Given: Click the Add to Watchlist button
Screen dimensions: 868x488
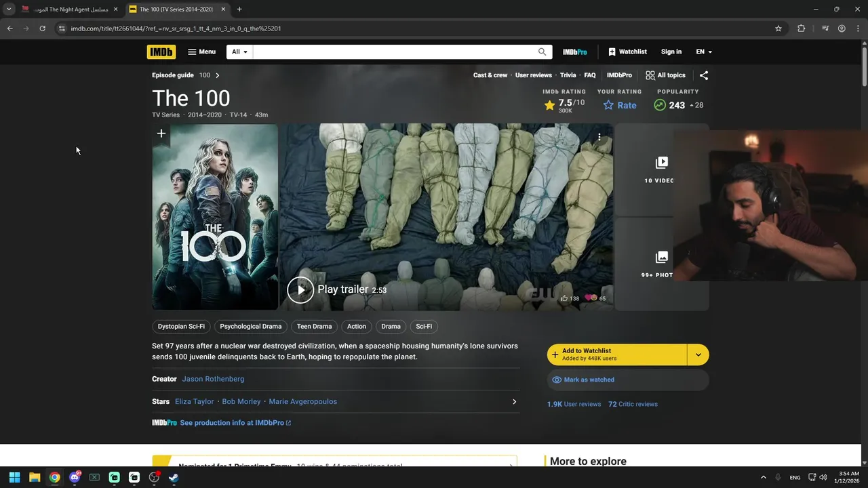Looking at the screenshot, I should 616,354.
